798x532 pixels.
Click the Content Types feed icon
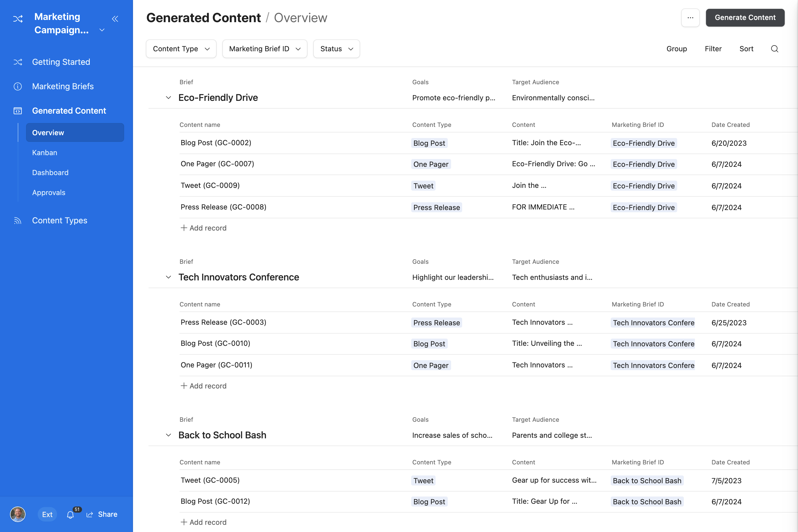click(x=18, y=221)
